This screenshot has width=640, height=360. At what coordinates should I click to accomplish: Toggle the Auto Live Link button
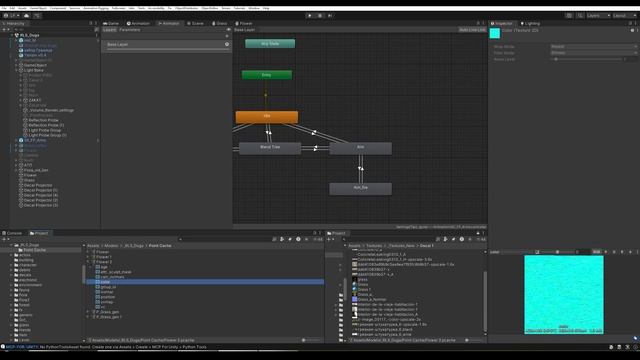click(472, 30)
